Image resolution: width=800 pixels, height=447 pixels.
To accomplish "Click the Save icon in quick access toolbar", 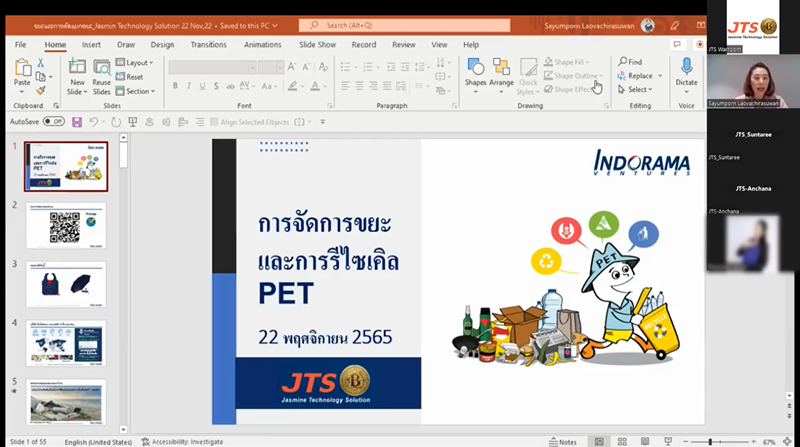I will 77,122.
